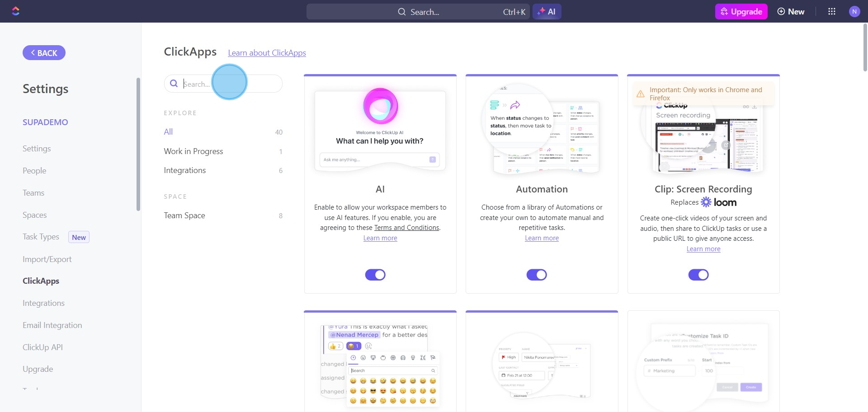Click Learn more under Clip: Screen Recording
The image size is (868, 412).
coord(703,249)
